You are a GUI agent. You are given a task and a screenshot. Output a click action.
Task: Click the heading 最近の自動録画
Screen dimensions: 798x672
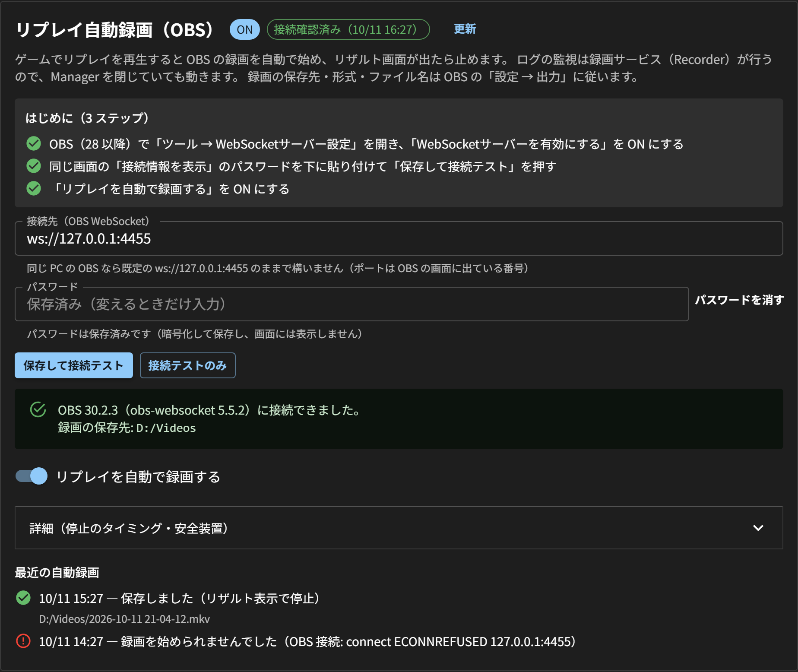57,573
